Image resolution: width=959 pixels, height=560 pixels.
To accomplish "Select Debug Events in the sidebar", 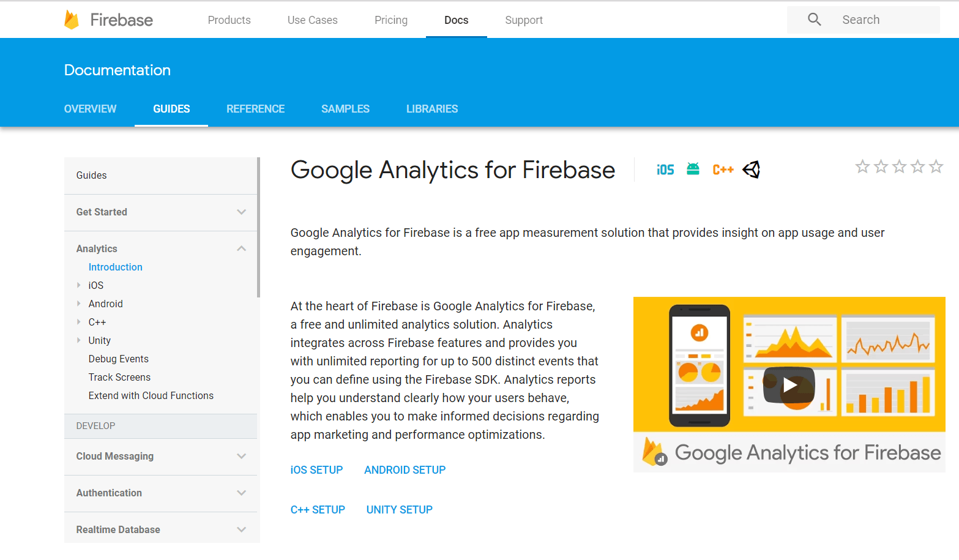I will (118, 359).
